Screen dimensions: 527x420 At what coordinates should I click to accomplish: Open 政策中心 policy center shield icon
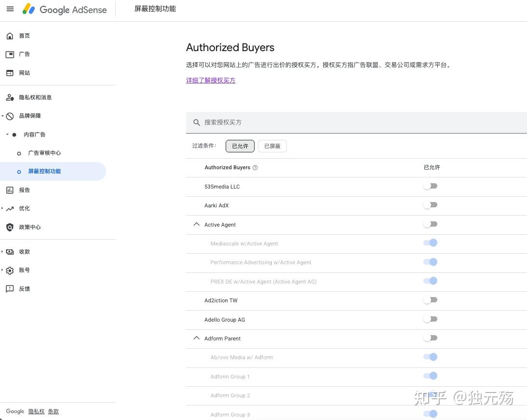[10, 227]
